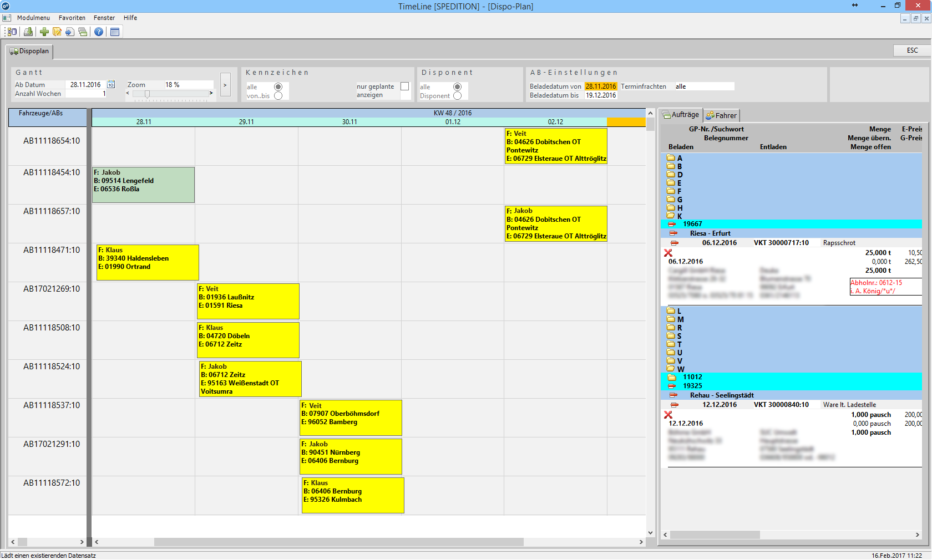Collapse the 12.12.2016 VKT 30000840:10 row
932x560 pixels.
[x=675, y=405]
